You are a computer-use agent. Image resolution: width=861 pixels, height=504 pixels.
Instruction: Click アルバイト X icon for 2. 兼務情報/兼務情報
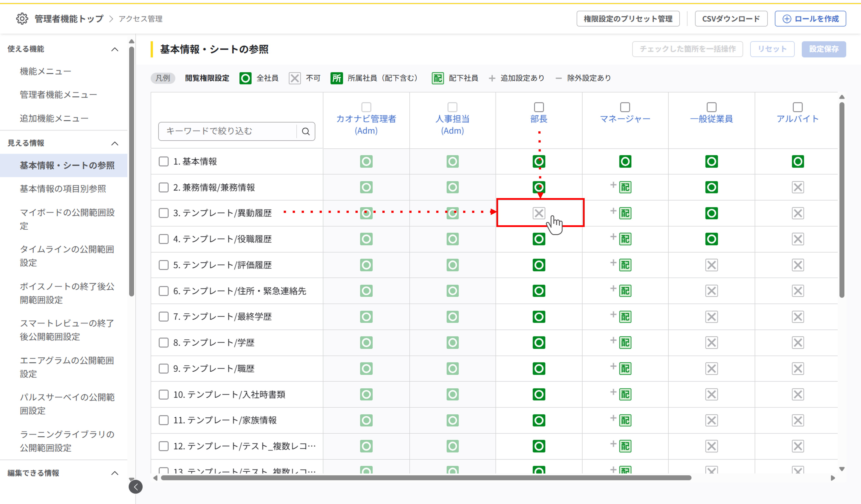798,187
